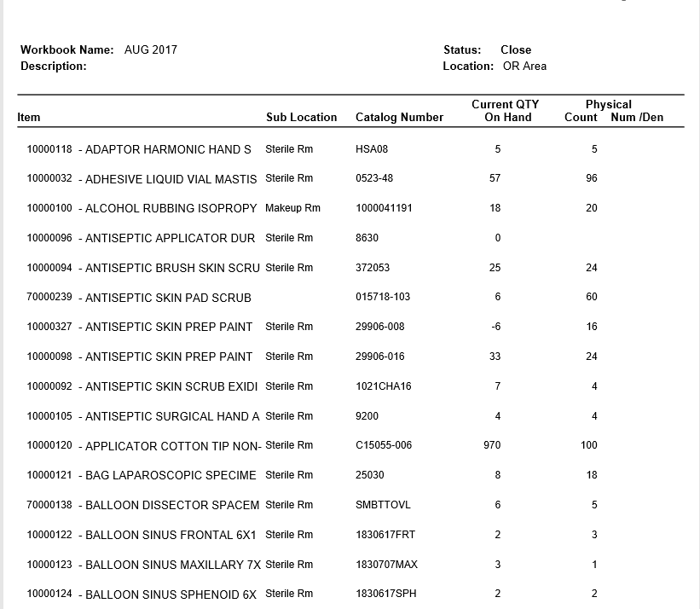Click catalog number 0523-48
Screen dimensions: 700x609
pyautogui.click(x=374, y=178)
